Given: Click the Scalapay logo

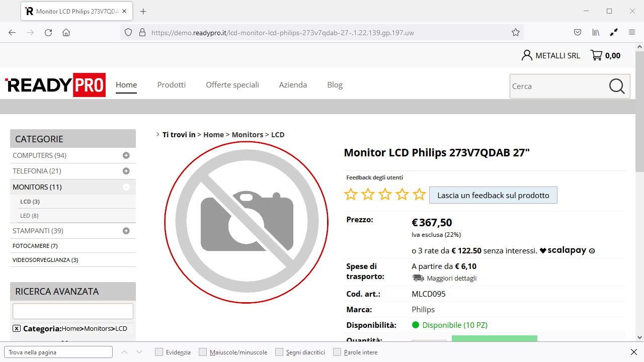Looking at the screenshot, I should tap(563, 250).
